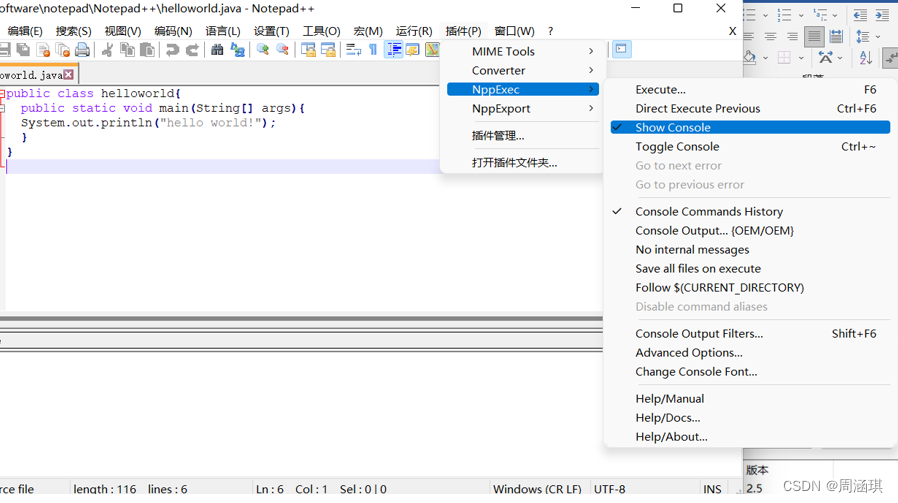Open Word's line spacing dropdown arrow
The width and height of the screenshot is (898, 503).
[878, 37]
